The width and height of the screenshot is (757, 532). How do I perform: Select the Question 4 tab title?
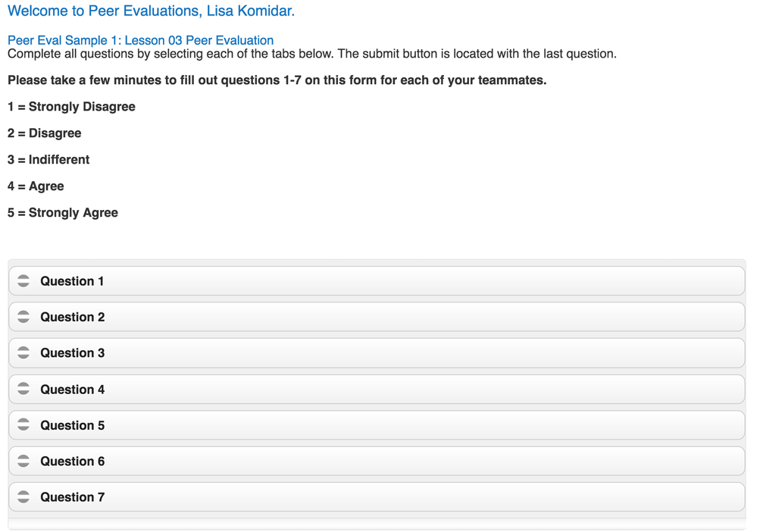pyautogui.click(x=73, y=389)
